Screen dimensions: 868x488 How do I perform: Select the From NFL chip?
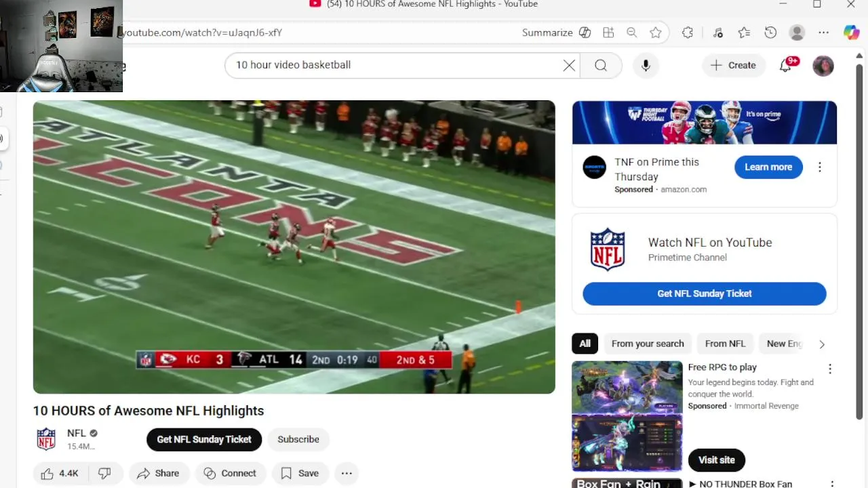(725, 344)
